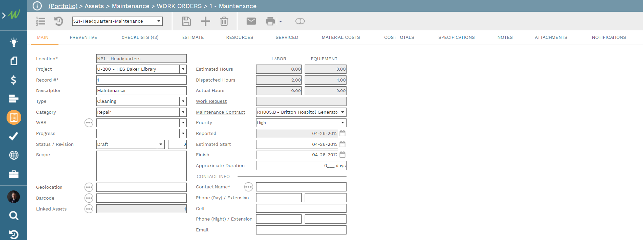Click the printer icon in toolbar
Viewport: 644px width, 241px height.
click(270, 21)
